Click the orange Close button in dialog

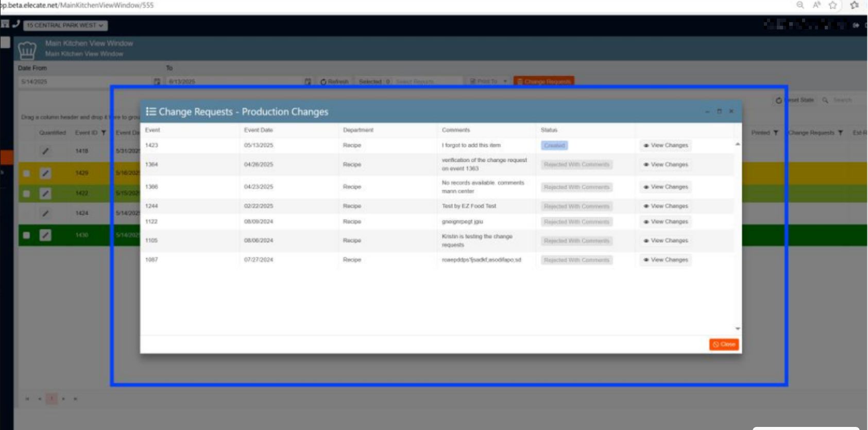pos(724,344)
